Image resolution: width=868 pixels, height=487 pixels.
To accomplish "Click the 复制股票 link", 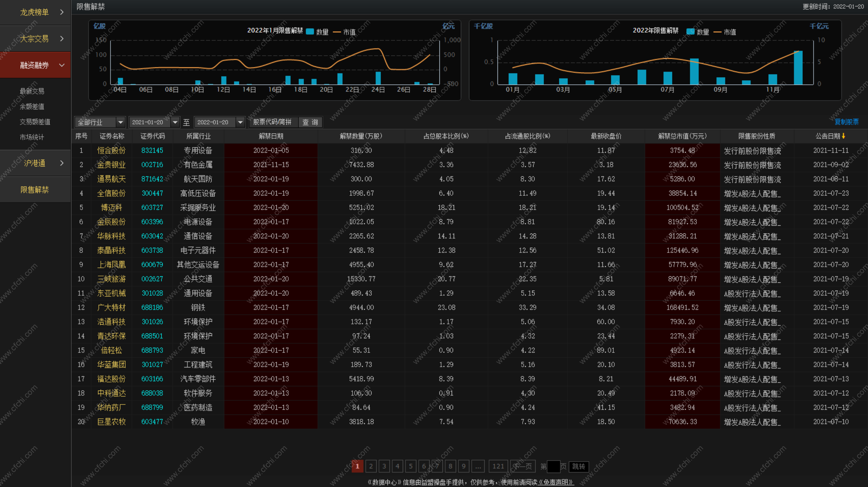I will pos(847,122).
